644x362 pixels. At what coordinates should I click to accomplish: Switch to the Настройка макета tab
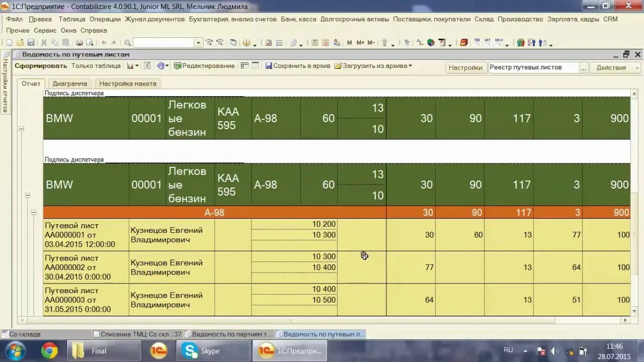128,83
